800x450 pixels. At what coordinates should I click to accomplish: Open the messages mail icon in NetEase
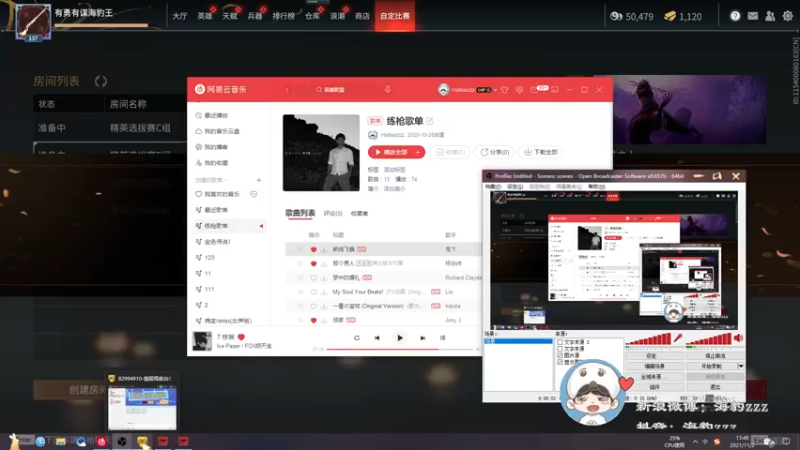[534, 90]
